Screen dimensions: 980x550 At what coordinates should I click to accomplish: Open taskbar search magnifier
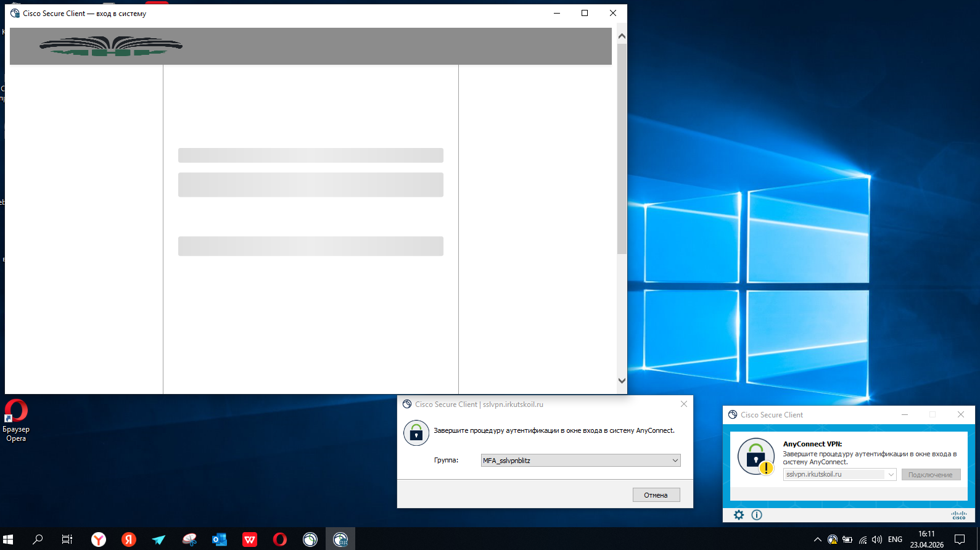38,540
